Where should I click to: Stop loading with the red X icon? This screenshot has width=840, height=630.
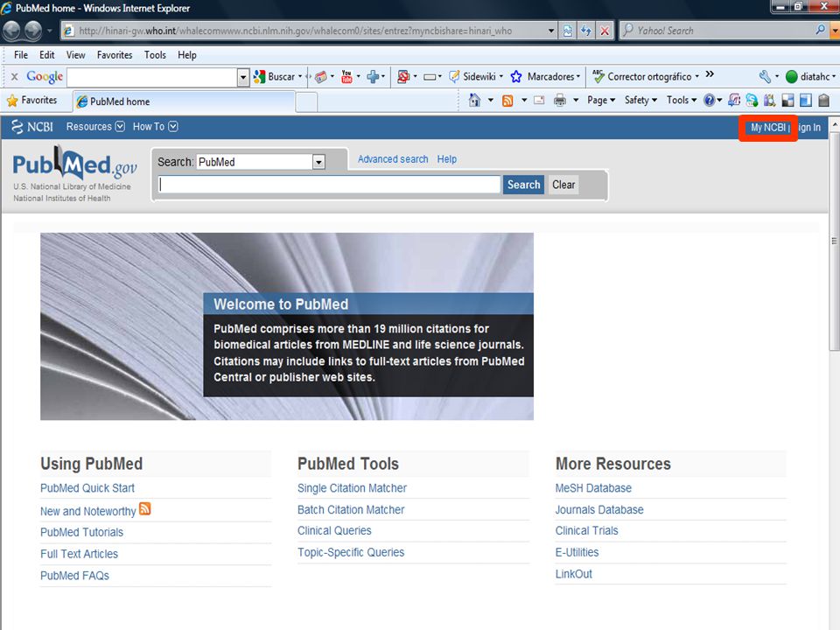[605, 31]
